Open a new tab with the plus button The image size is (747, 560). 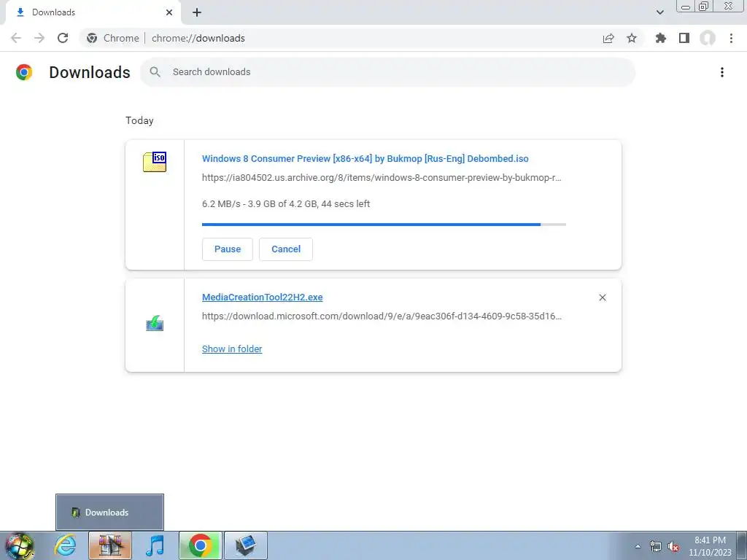[x=197, y=12]
